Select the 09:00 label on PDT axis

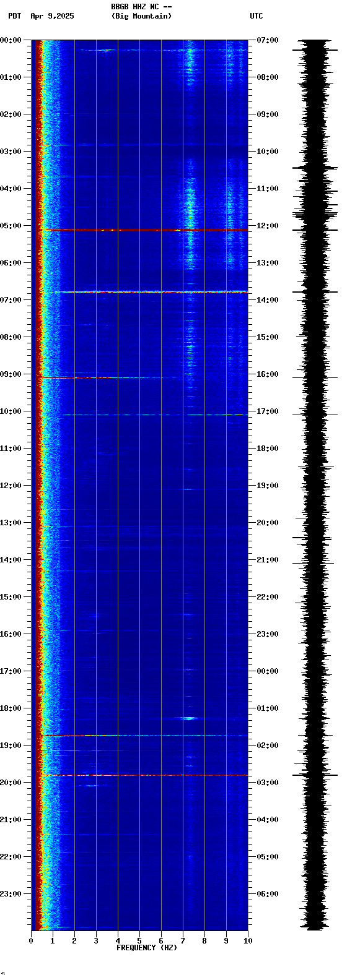tap(11, 374)
